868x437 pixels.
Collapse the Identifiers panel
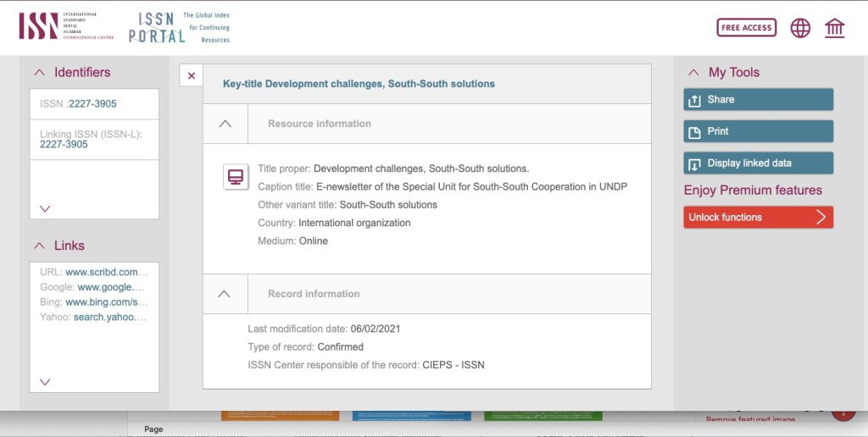pyautogui.click(x=39, y=73)
